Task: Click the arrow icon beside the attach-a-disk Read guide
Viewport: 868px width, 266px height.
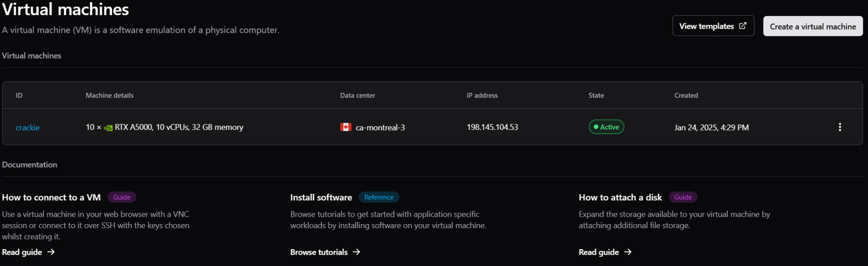Action: click(x=628, y=252)
